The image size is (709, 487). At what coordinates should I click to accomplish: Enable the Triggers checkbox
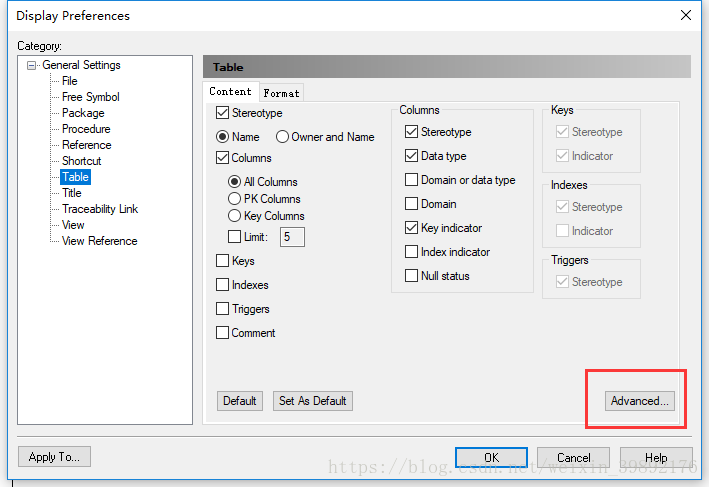[x=222, y=308]
